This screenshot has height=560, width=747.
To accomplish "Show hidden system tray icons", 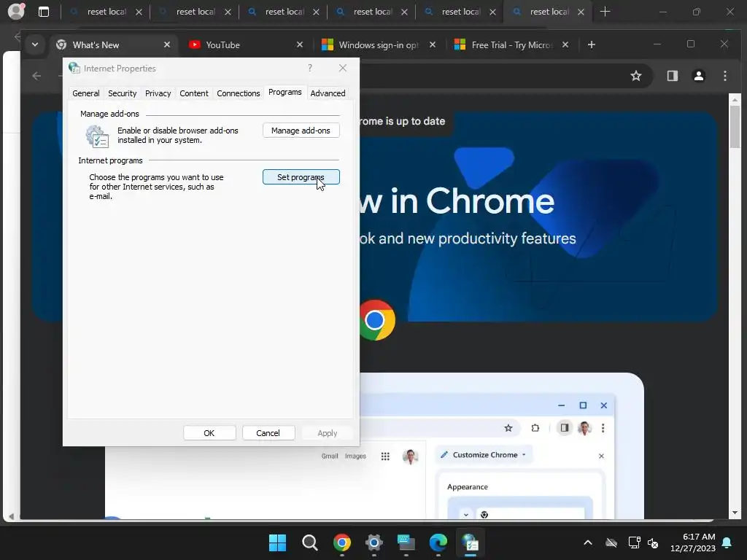I will [588, 542].
